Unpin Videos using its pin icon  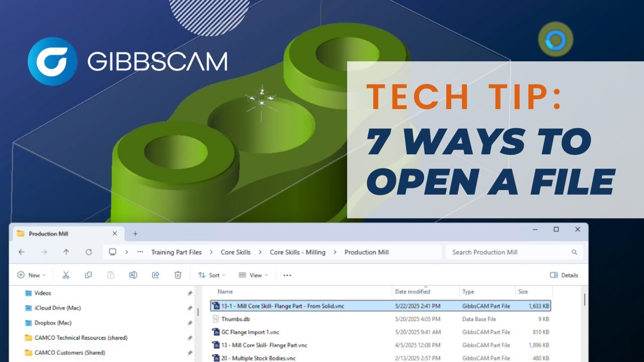pyautogui.click(x=190, y=293)
